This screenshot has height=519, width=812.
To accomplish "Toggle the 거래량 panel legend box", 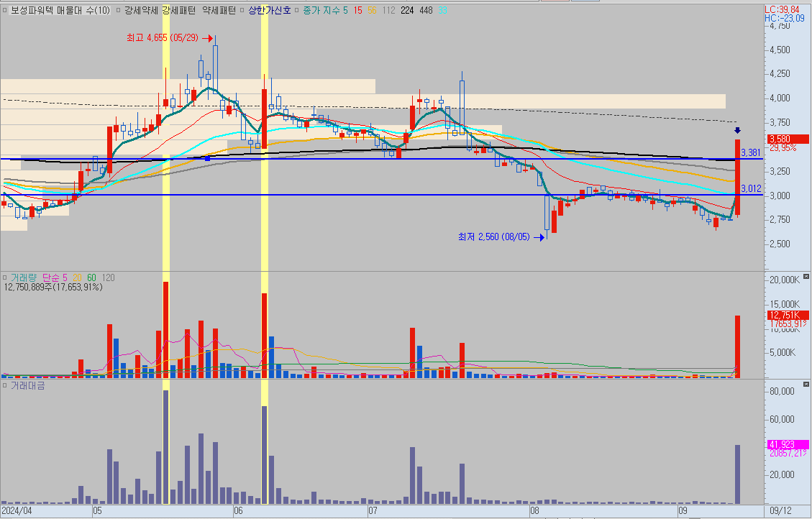I will pos(5,278).
